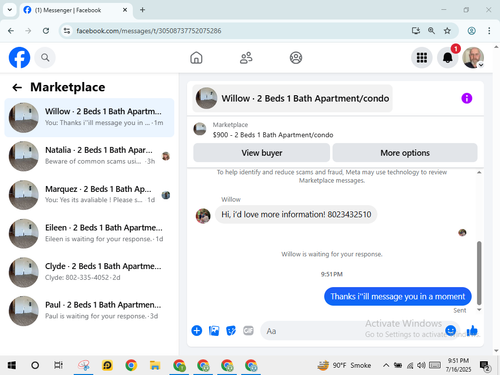Click View buyer button
Screen dimensions: 500x375
(x=262, y=153)
